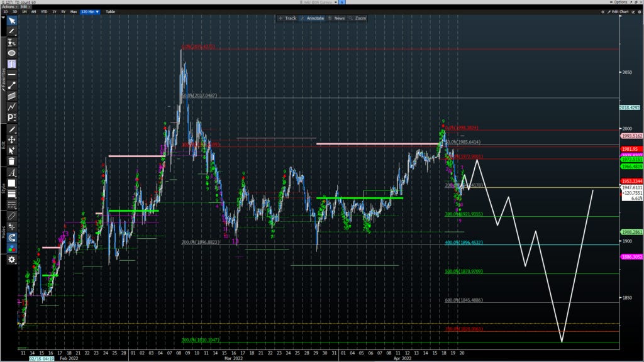
Task: Click the Zoom button
Action: click(358, 18)
